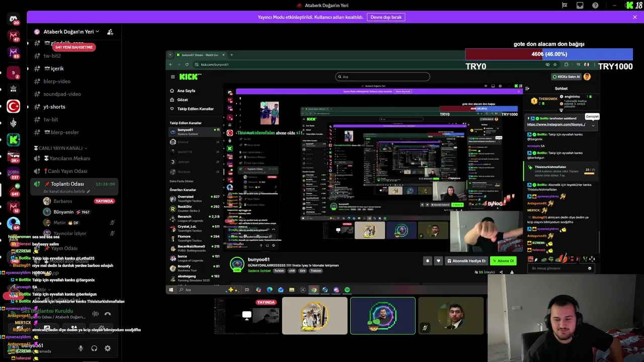Image resolution: width=644 pixels, height=362 pixels.
Task: Click the 'KICKs Satın Al' button
Action: click(567, 77)
